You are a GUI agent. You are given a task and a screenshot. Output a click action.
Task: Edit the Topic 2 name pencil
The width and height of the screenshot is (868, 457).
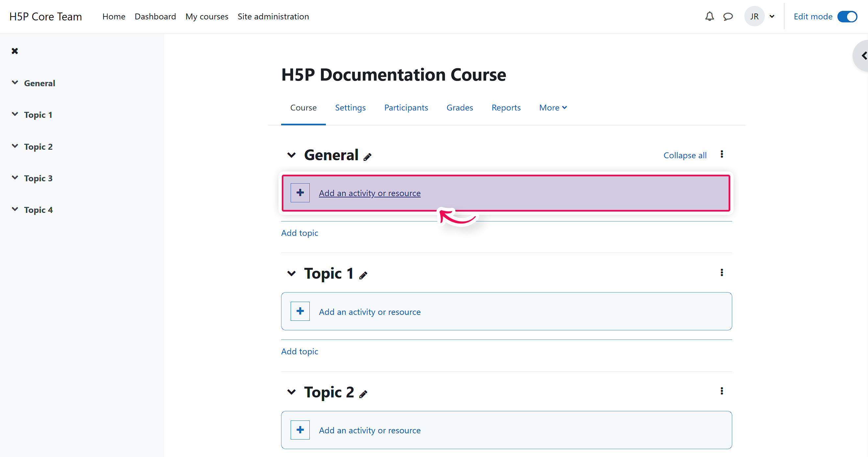tap(363, 394)
